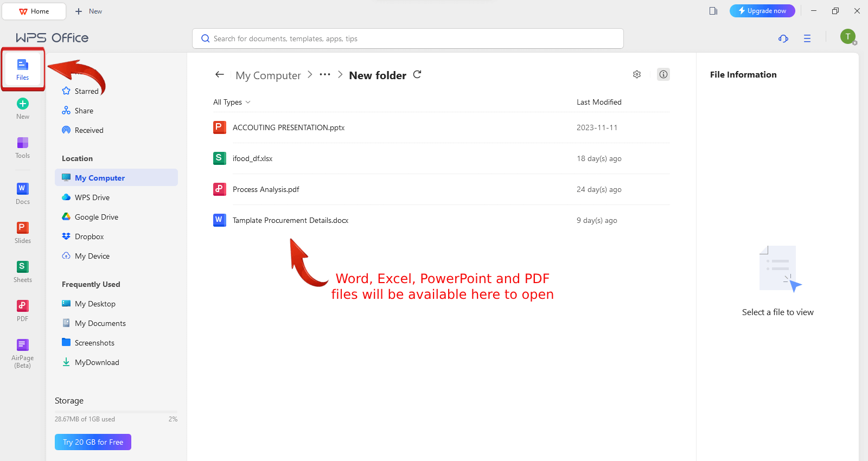
Task: Open folder view settings gear
Action: coord(637,74)
